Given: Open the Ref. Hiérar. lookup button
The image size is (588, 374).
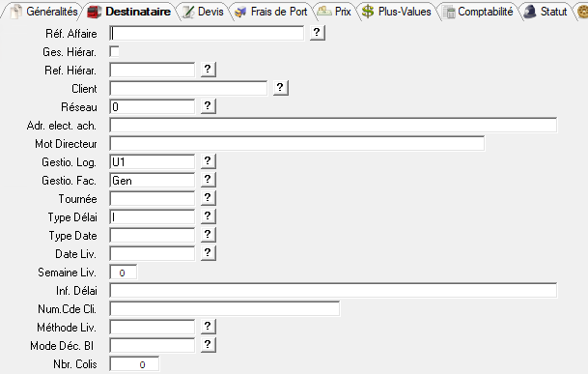Looking at the screenshot, I should click(x=209, y=70).
